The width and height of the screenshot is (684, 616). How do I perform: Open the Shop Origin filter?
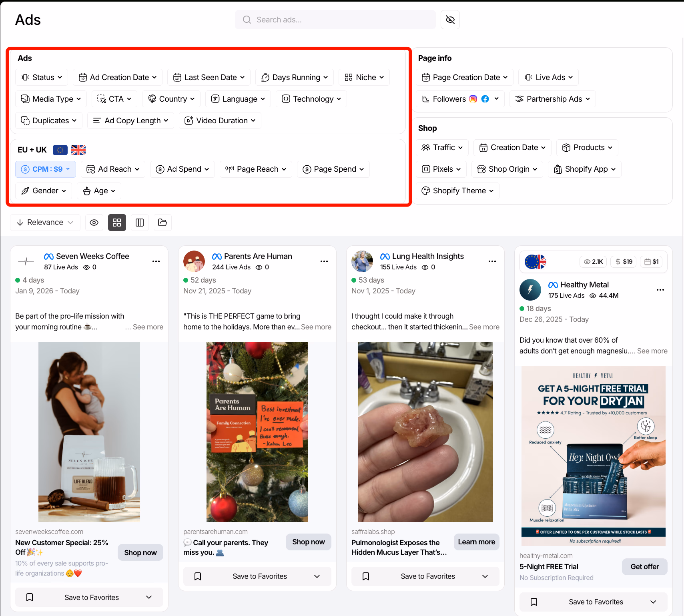[507, 169]
